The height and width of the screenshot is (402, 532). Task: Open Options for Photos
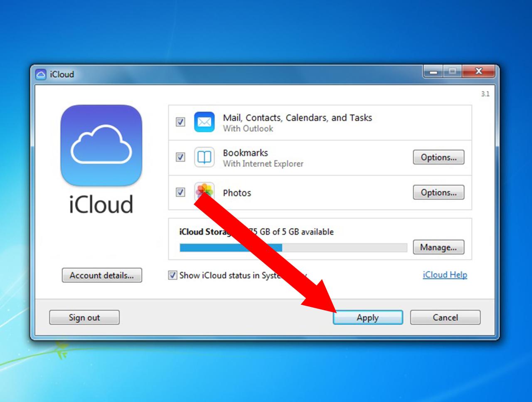pyautogui.click(x=438, y=193)
